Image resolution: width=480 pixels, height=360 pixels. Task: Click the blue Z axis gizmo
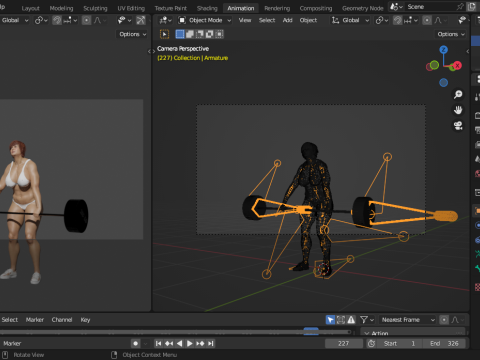443,50
